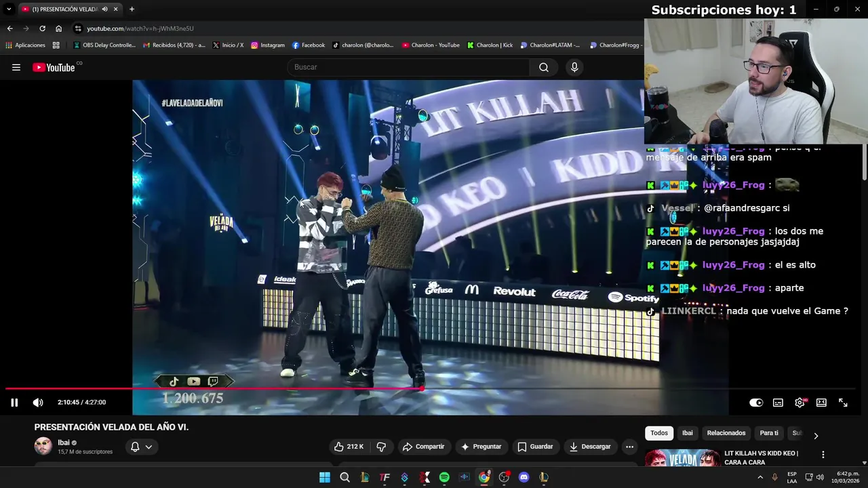This screenshot has height=488, width=868.
Task: Select the Todos chip
Action: point(659,433)
